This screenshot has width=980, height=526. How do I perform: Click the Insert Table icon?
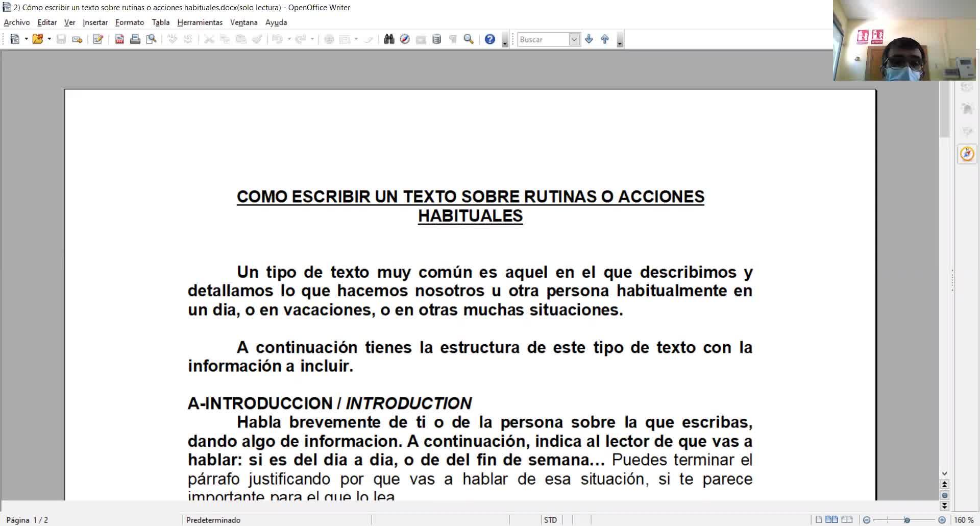[345, 39]
